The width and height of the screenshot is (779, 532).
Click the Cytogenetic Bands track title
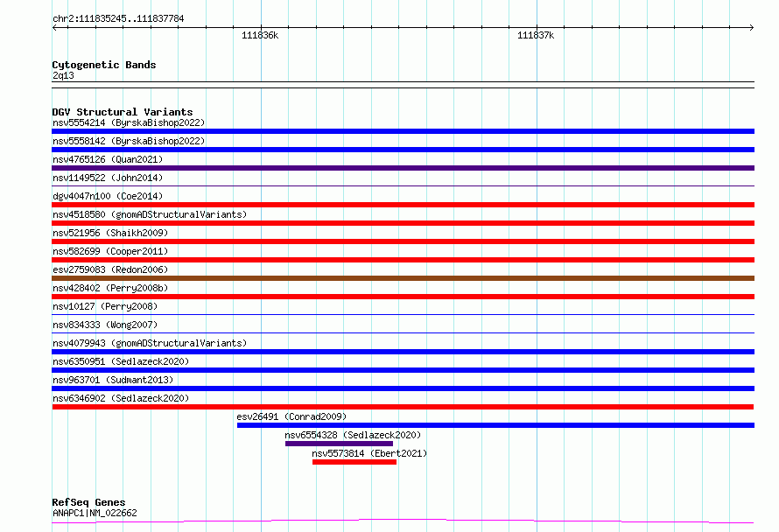tap(104, 65)
